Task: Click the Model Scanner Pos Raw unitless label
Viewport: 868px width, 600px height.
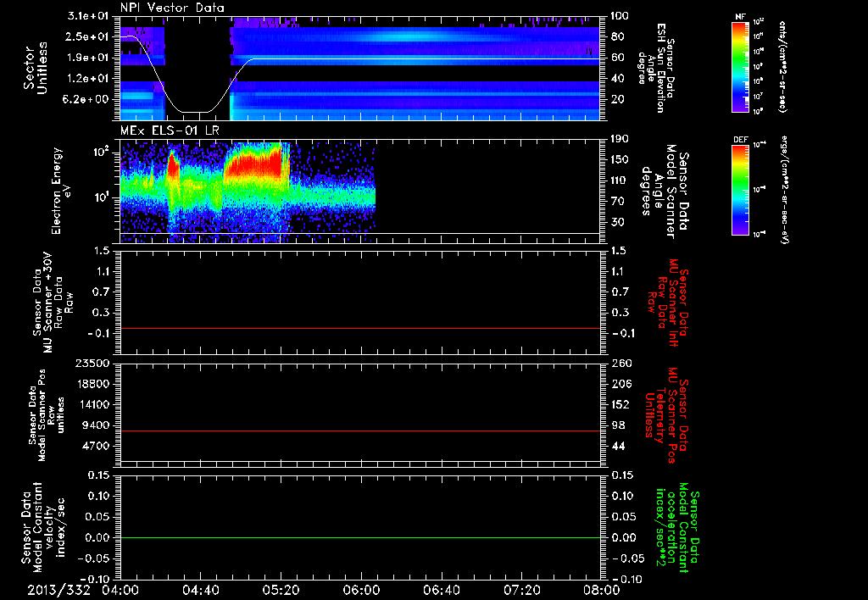Action: (x=46, y=415)
